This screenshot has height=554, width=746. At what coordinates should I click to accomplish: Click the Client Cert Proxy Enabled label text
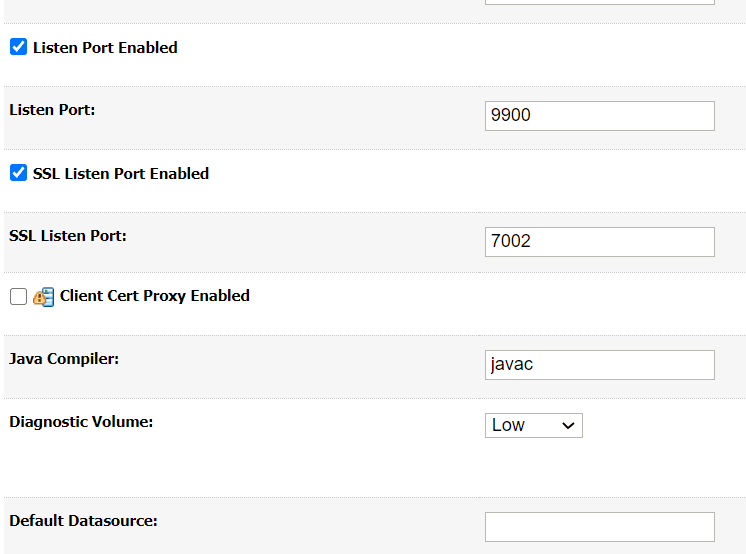click(x=155, y=296)
